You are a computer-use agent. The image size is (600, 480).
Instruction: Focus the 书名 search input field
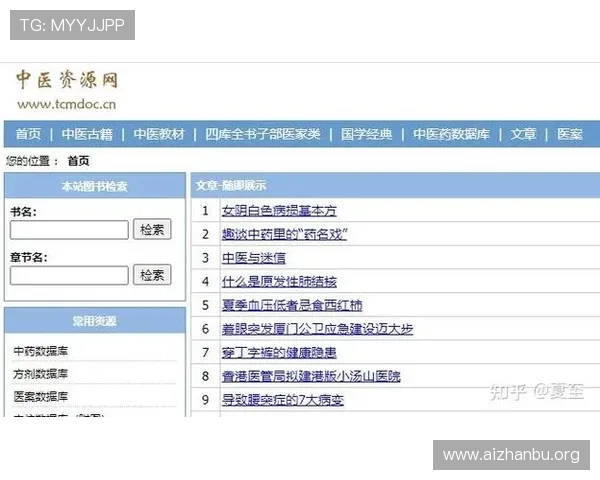(69, 230)
